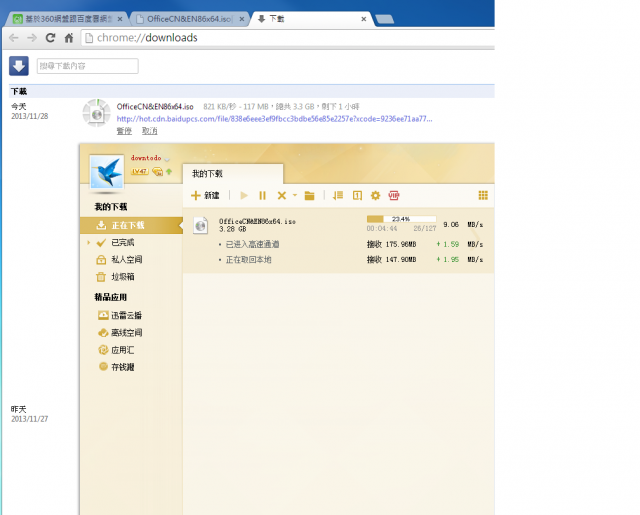Expand the 已完成 tree arrow
640x515 pixels.
click(89, 242)
